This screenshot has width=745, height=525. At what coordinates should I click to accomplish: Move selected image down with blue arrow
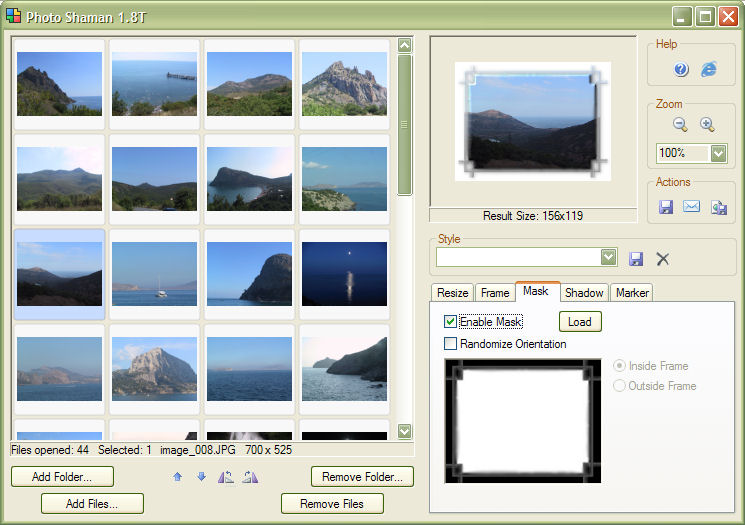pyautogui.click(x=201, y=477)
